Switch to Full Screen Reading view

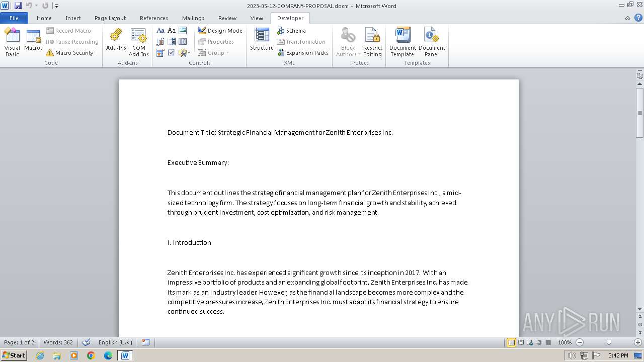click(x=520, y=342)
